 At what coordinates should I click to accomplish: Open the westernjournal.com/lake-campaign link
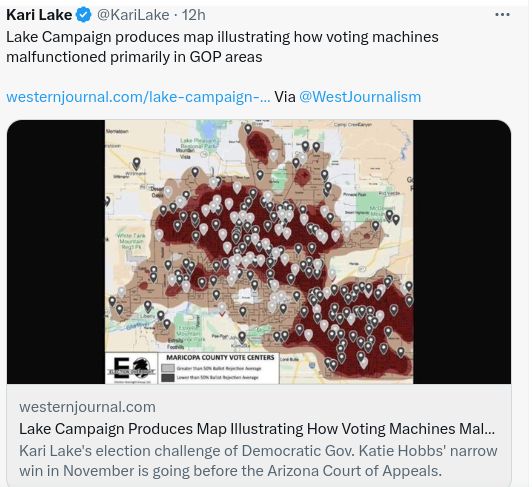coord(138,97)
